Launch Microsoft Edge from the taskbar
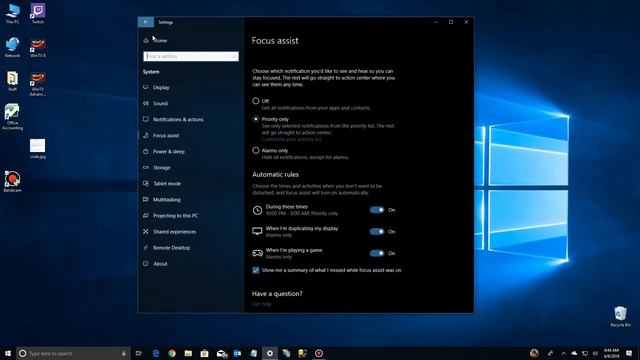The image size is (640, 360). coord(156,353)
